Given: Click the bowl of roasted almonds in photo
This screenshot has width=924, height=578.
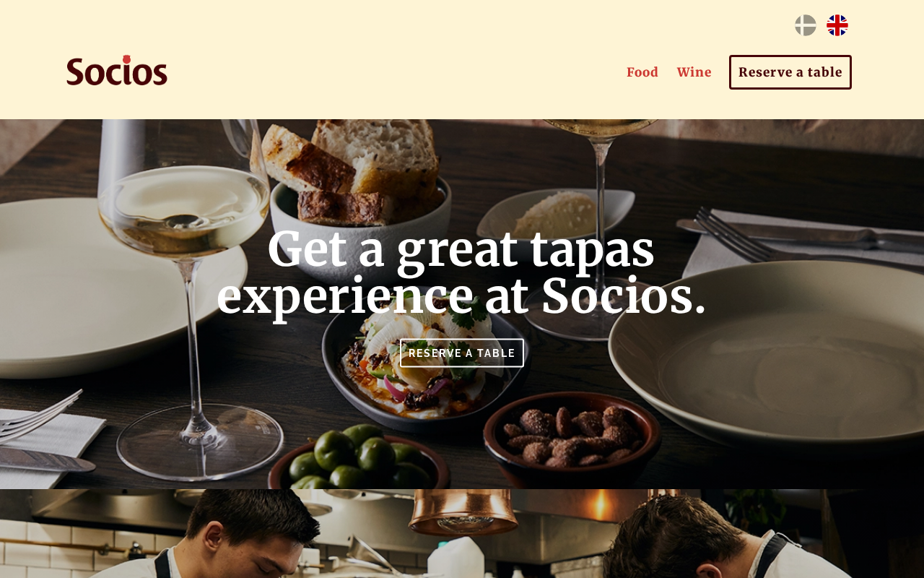Looking at the screenshot, I should click(x=572, y=436).
